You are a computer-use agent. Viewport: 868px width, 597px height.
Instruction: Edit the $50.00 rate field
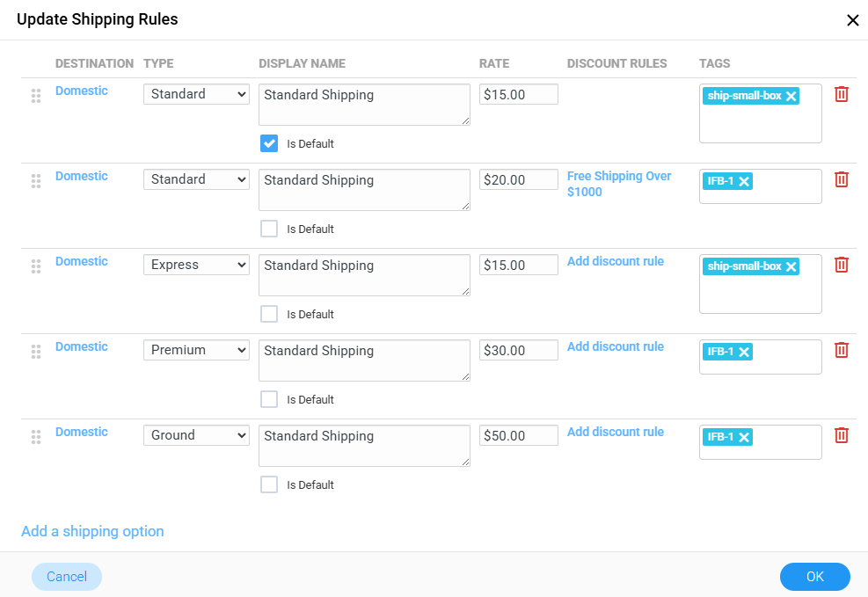click(519, 435)
